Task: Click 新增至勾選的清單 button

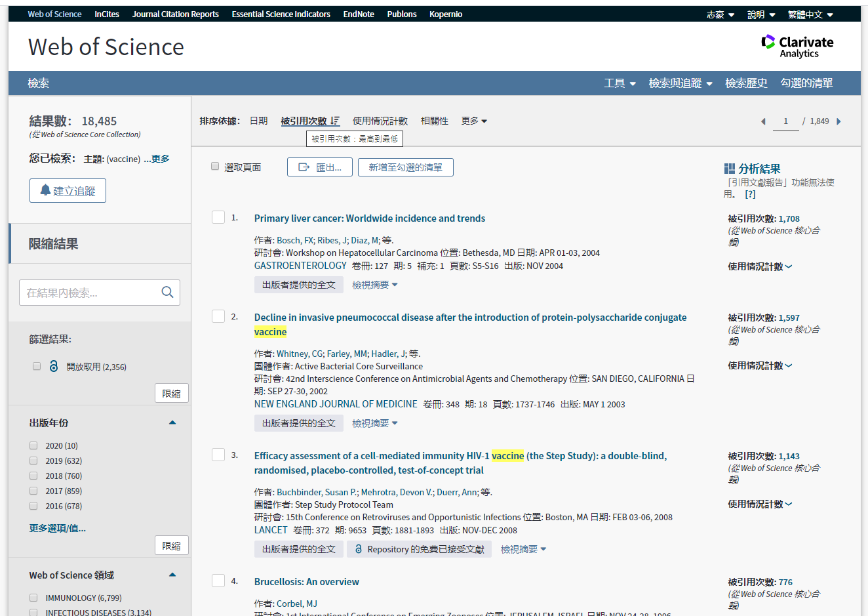Action: (x=406, y=167)
